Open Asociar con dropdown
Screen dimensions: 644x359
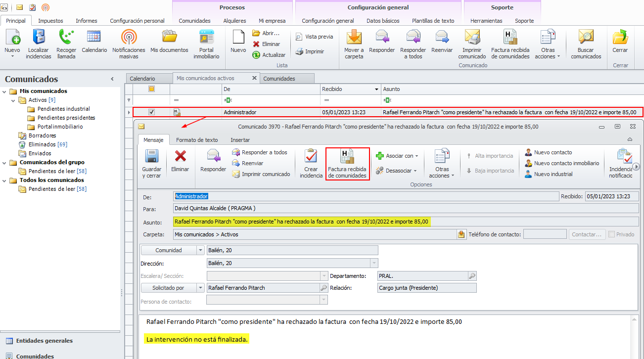397,156
